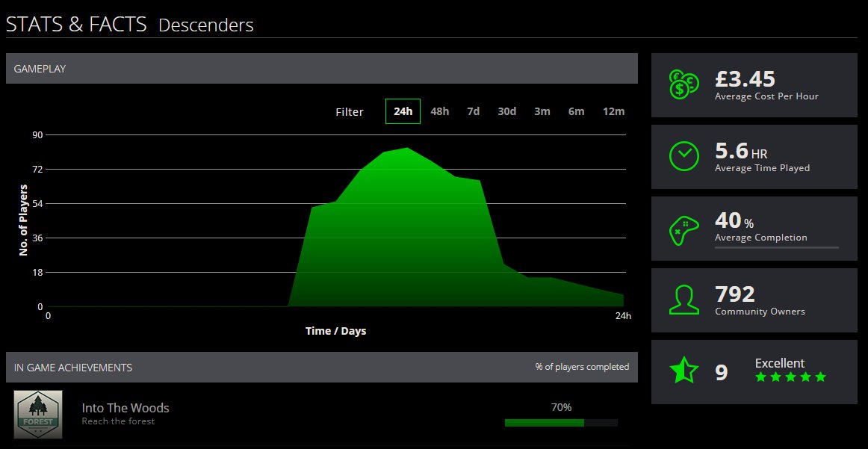
Task: Click the five green stars rating
Action: [x=790, y=377]
